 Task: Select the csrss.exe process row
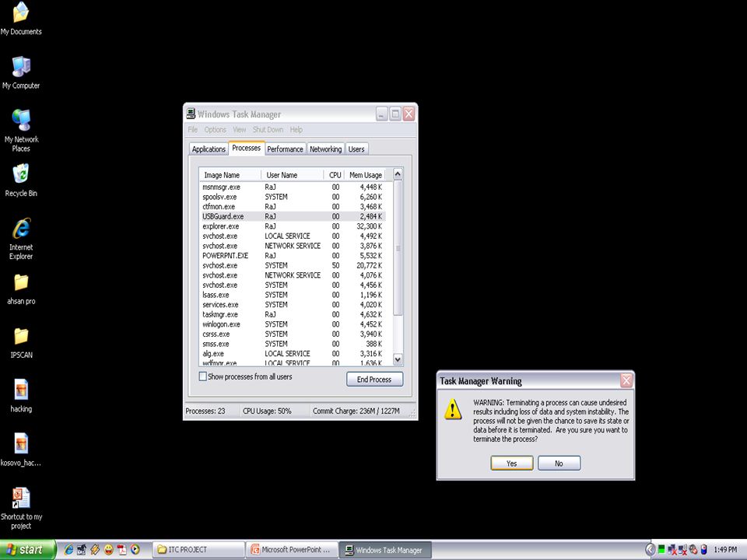[x=293, y=334]
